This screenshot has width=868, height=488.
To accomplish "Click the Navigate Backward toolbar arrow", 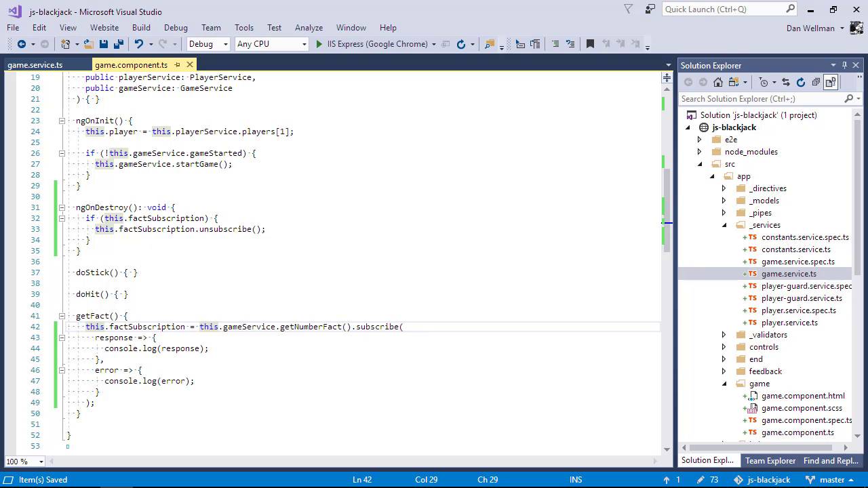I will [21, 44].
